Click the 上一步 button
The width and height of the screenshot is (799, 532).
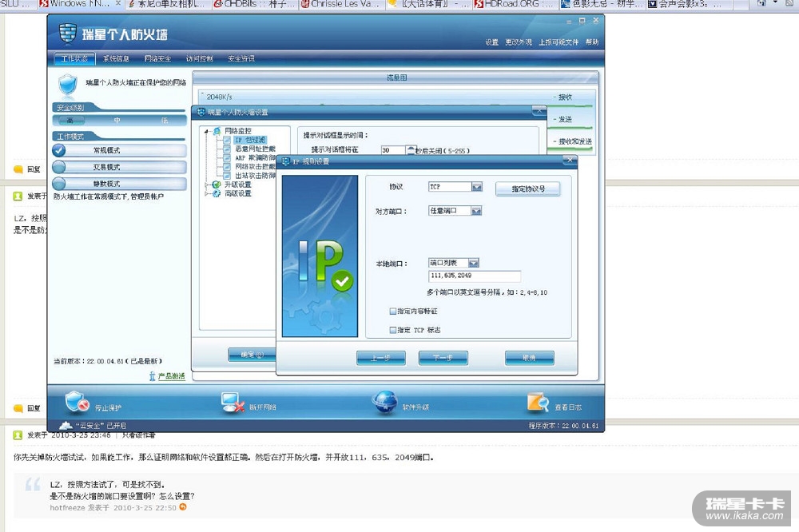381,358
